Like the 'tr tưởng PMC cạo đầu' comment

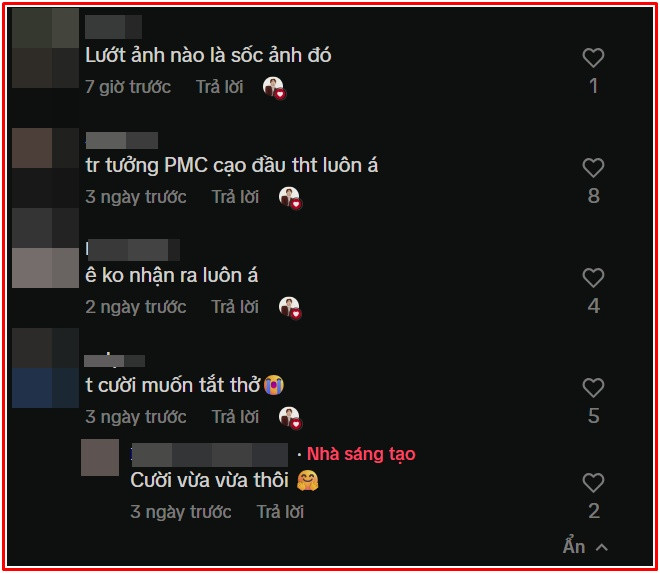[593, 168]
